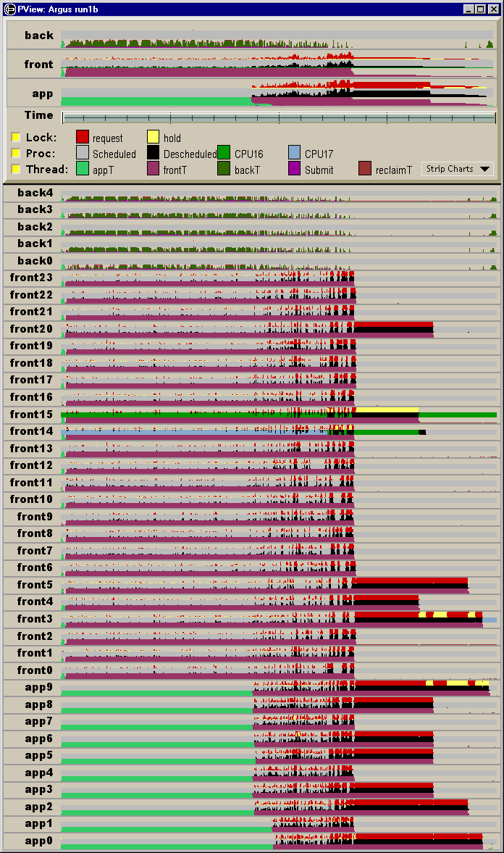Toggle the Lock legend checkbox

[16, 137]
